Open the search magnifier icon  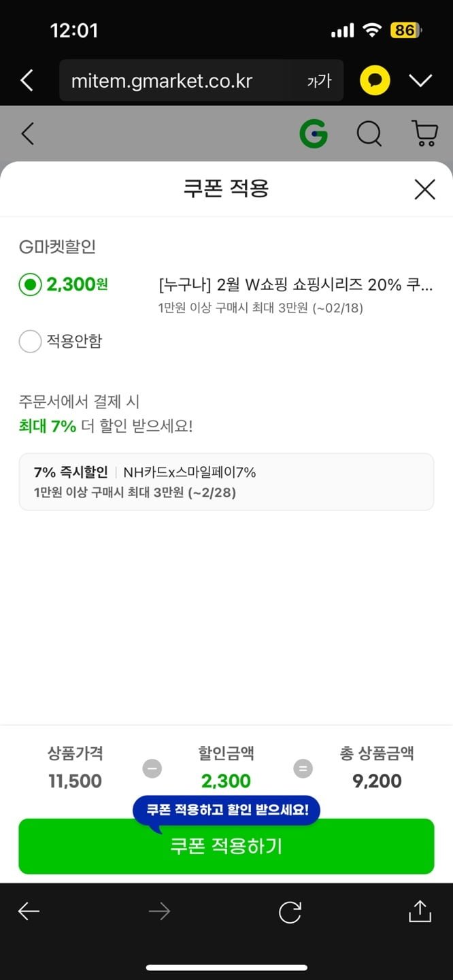(369, 133)
